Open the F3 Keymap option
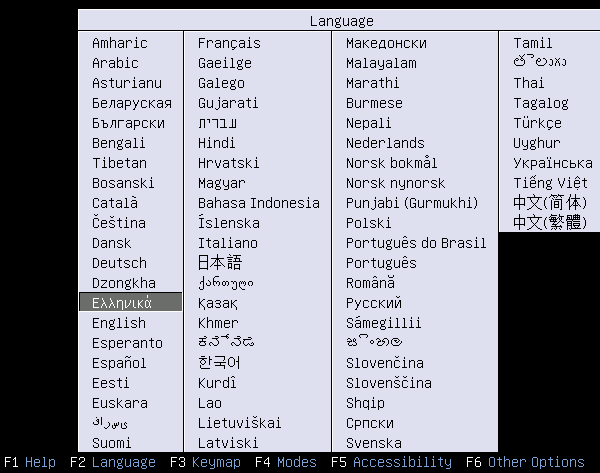The image size is (600, 473). [x=205, y=462]
